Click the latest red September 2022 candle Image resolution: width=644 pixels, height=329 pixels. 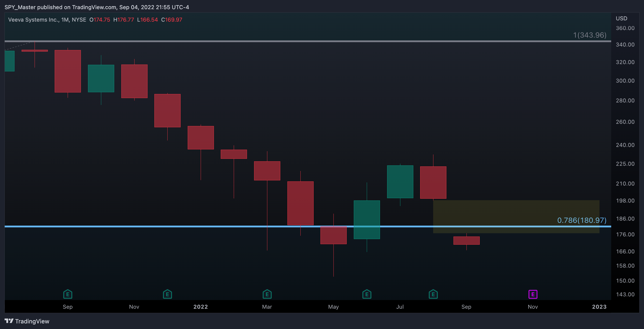point(466,240)
